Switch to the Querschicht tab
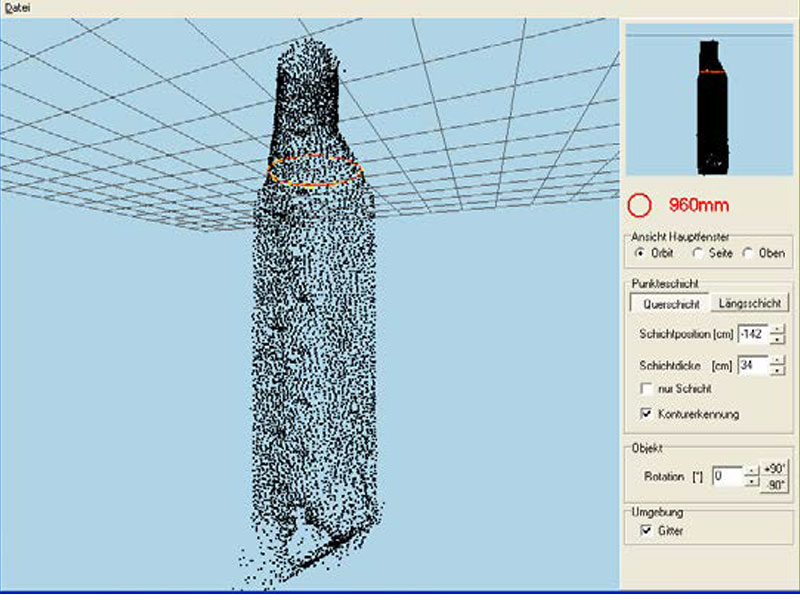Image resolution: width=800 pixels, height=600 pixels. coord(669,303)
